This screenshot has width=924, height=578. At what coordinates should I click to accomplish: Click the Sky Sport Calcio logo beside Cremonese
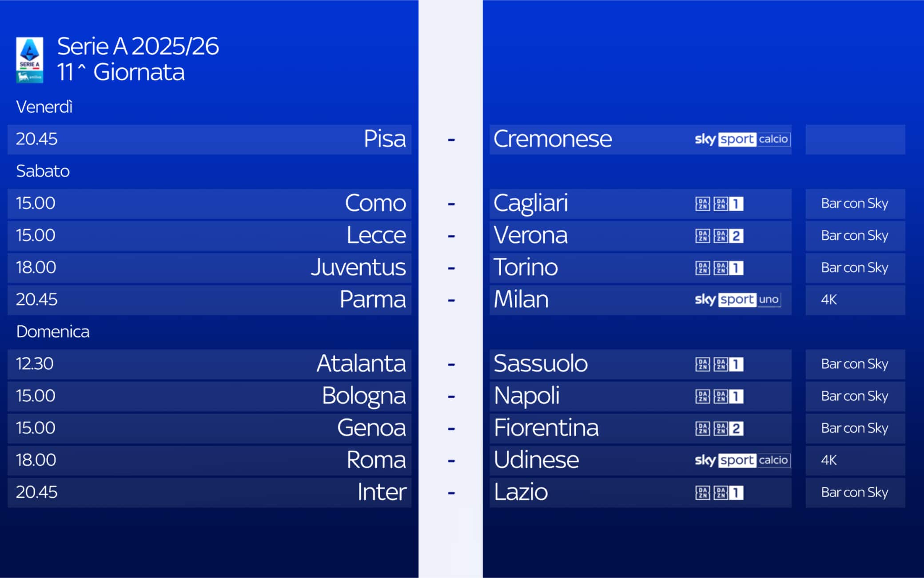pyautogui.click(x=742, y=139)
